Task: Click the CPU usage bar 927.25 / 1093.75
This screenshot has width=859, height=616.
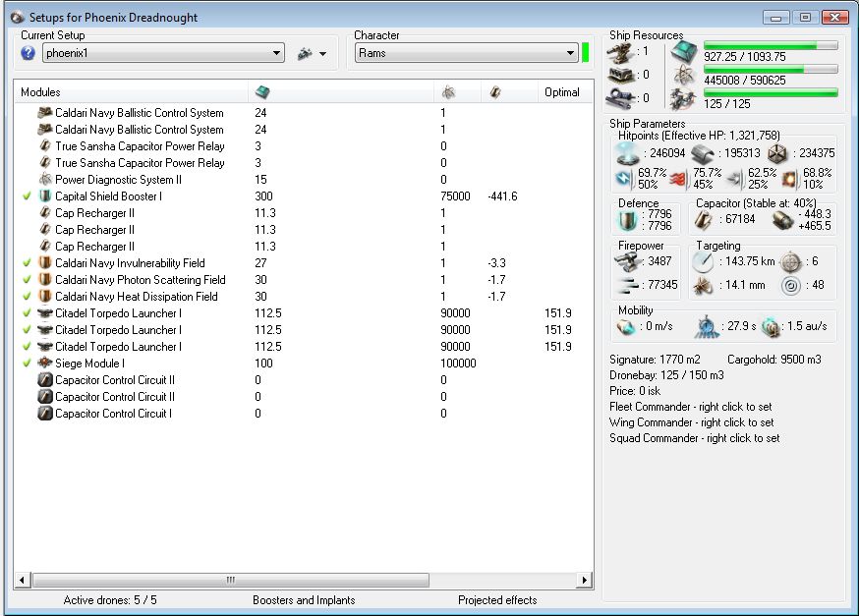Action: [771, 45]
